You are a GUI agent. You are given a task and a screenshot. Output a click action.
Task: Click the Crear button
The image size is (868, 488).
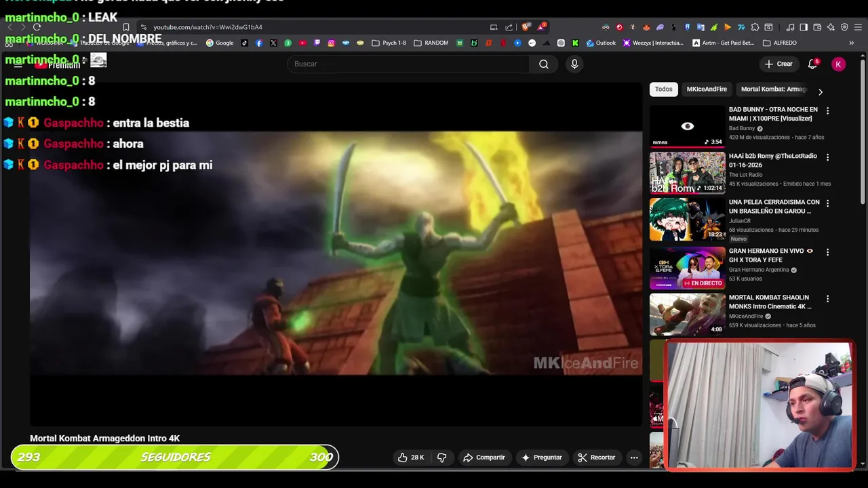pos(778,64)
